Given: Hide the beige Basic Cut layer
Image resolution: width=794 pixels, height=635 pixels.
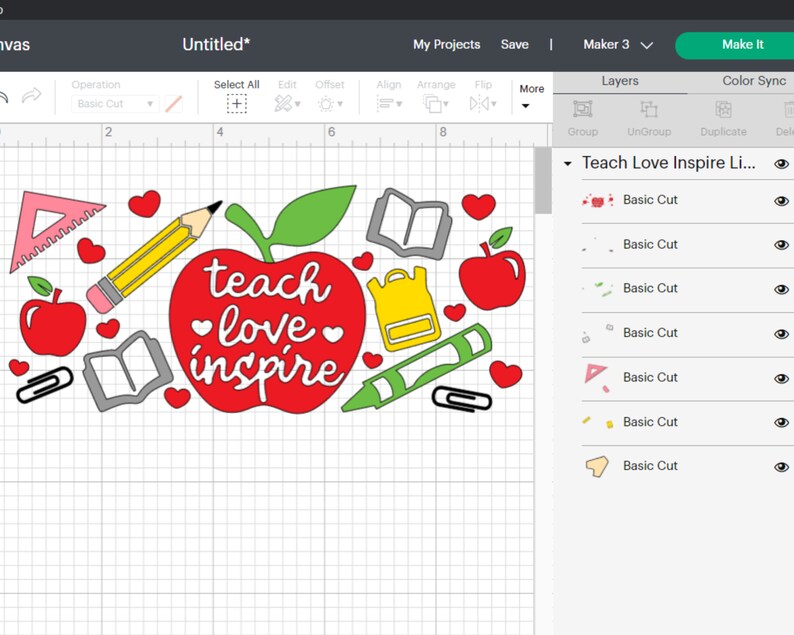Looking at the screenshot, I should [781, 467].
